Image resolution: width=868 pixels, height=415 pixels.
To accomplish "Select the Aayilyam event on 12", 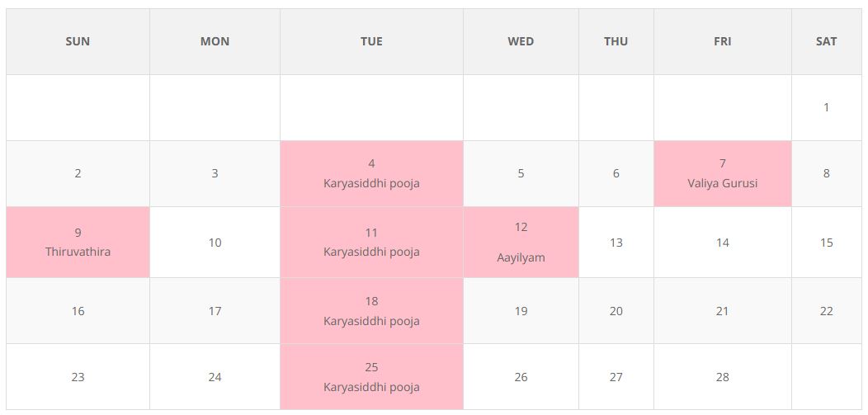I will click(x=521, y=257).
